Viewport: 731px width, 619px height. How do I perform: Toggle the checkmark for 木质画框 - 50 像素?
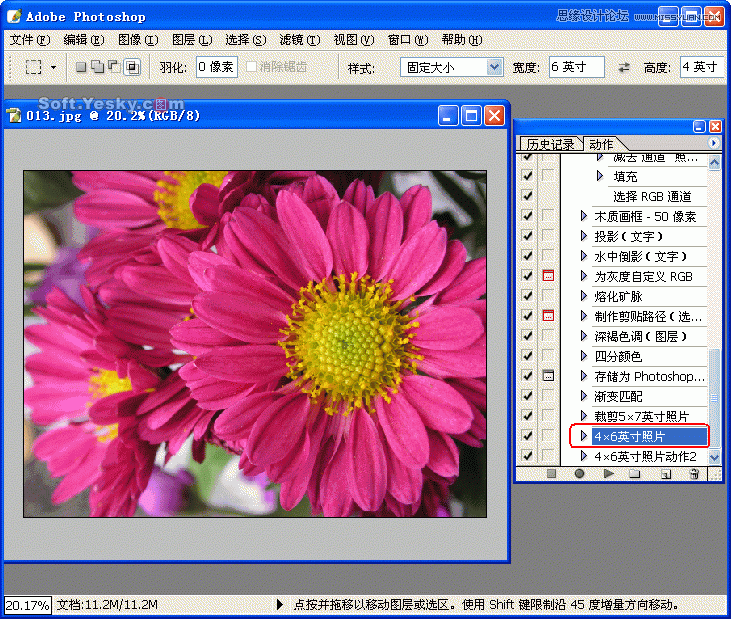(528, 216)
